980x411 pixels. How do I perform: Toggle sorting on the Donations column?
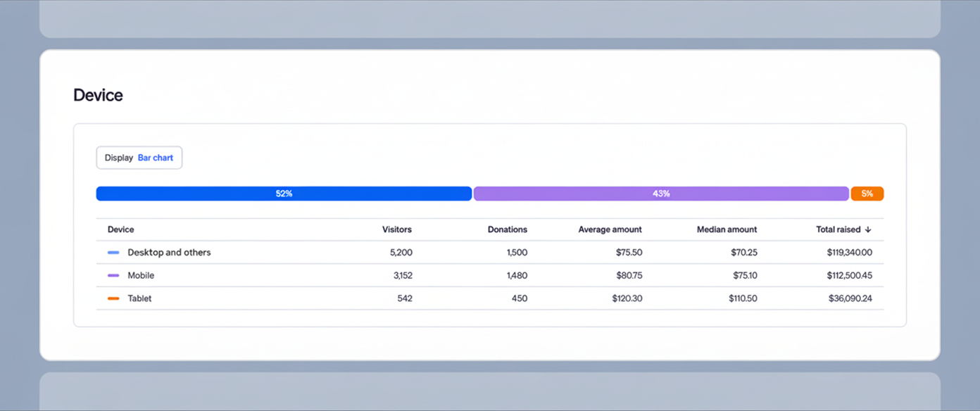(x=507, y=229)
